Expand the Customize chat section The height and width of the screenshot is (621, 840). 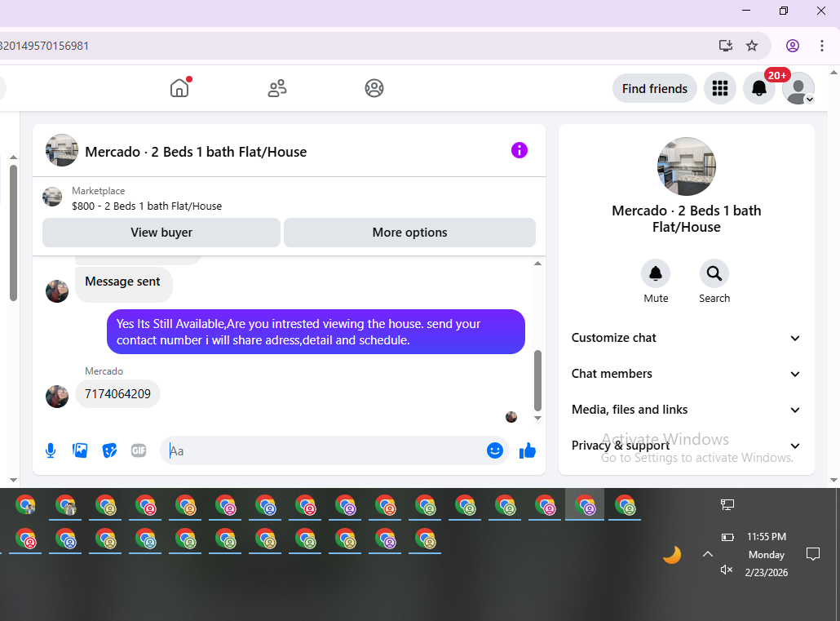pos(686,338)
